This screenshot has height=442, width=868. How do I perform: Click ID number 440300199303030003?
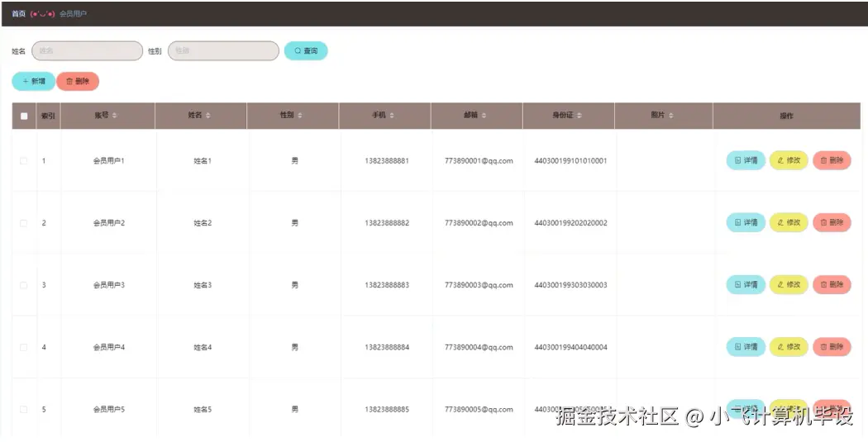(x=570, y=286)
